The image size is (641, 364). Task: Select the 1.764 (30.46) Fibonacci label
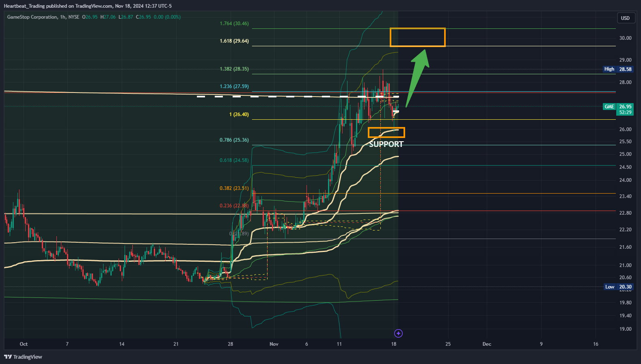click(234, 24)
